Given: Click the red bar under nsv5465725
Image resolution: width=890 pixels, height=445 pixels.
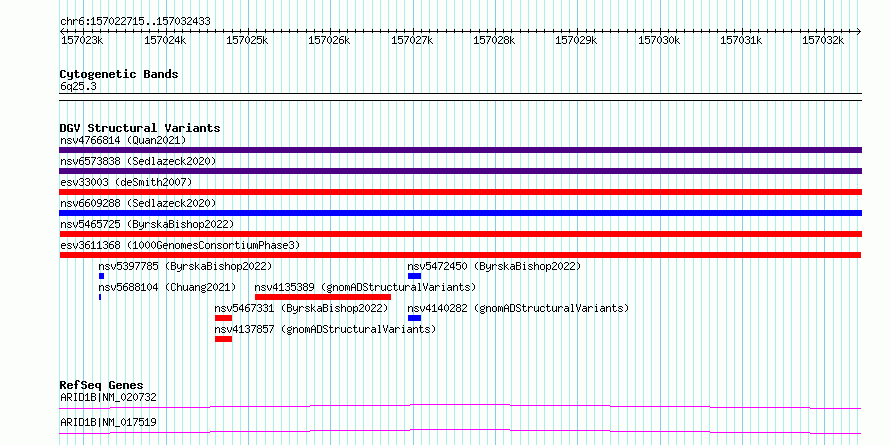Looking at the screenshot, I should (x=460, y=234).
